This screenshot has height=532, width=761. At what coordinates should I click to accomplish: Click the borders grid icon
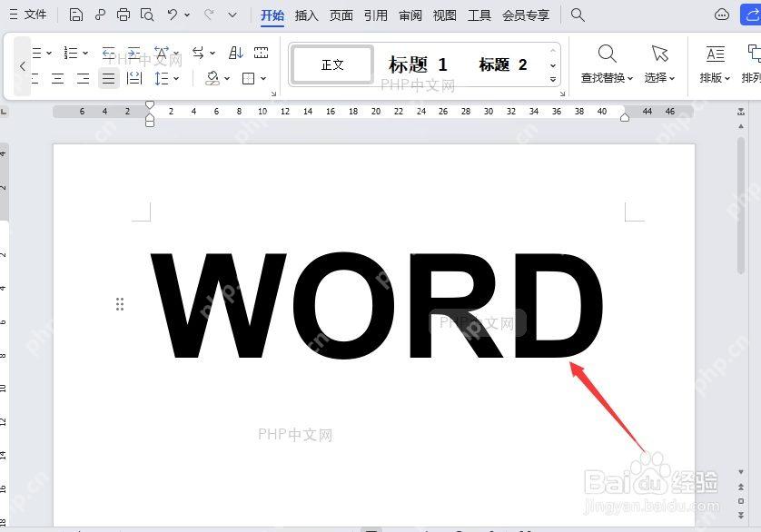click(x=249, y=78)
